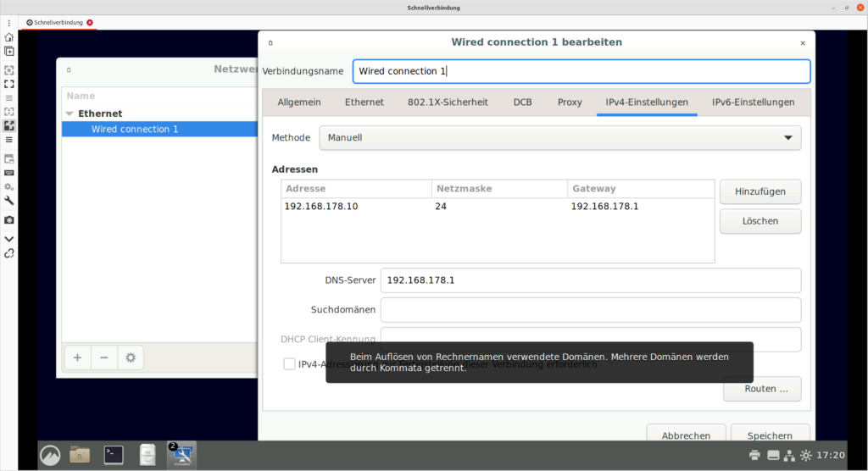Click the window-switch icon in the sidebar
This screenshot has width=868, height=471.
8,159
